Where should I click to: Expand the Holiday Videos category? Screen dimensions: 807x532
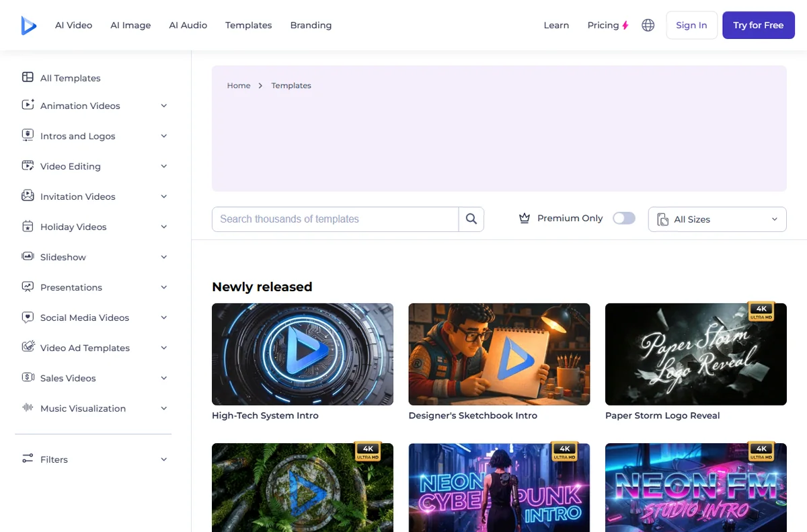click(164, 227)
